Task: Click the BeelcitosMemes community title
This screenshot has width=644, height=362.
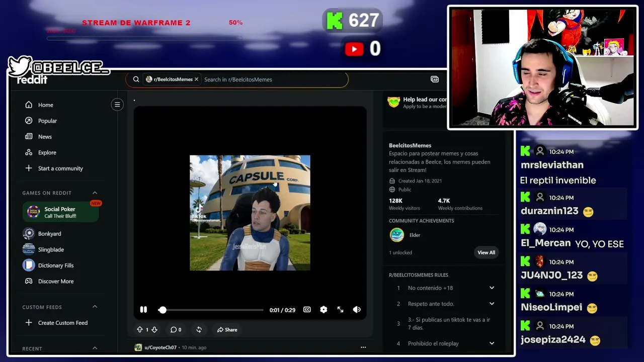Action: tap(410, 145)
